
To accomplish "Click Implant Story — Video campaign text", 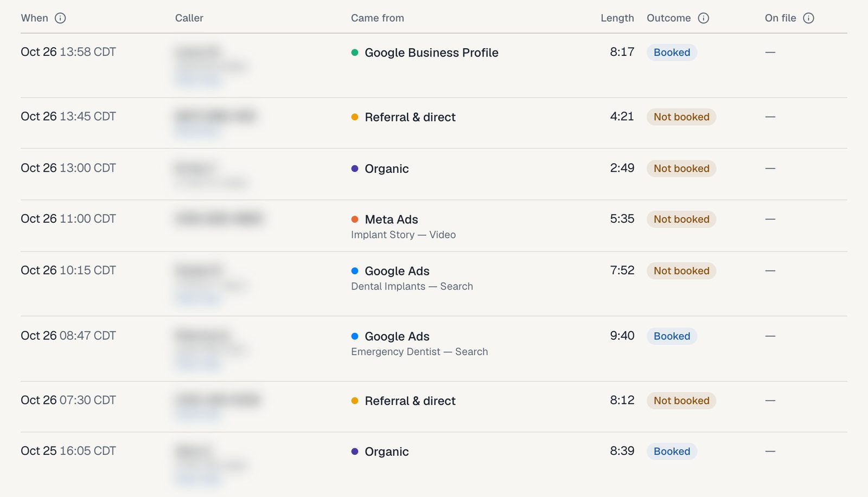I will tap(404, 235).
